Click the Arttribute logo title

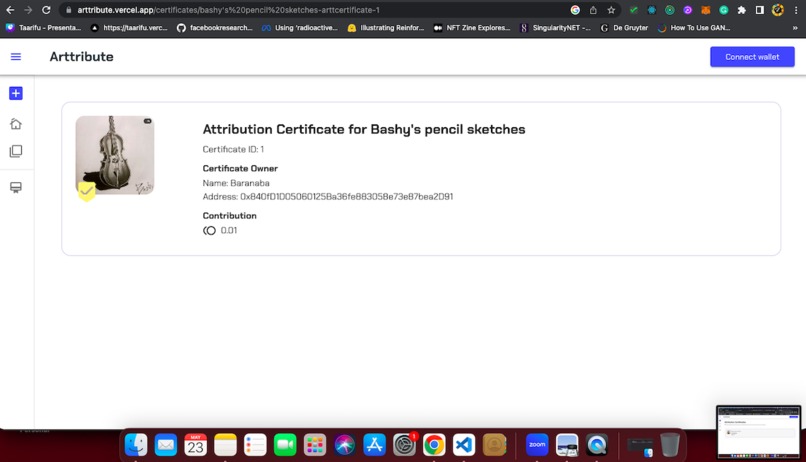click(81, 57)
